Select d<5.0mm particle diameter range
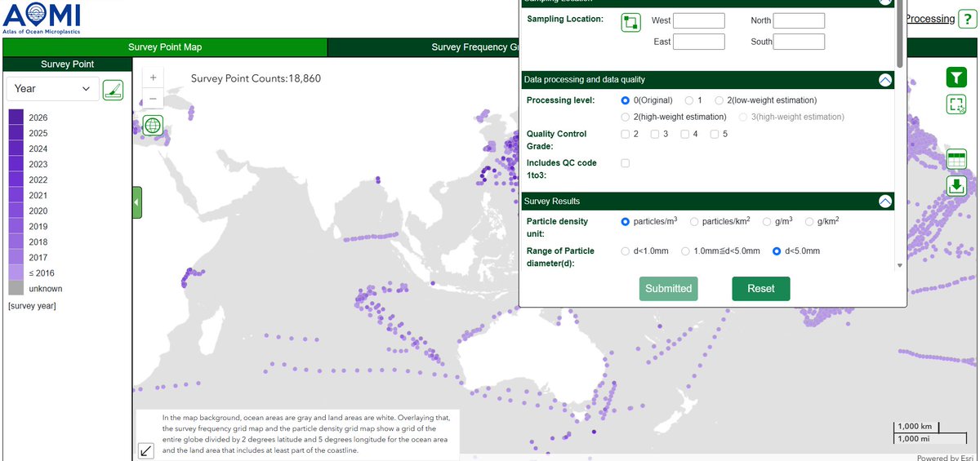This screenshot has height=461, width=980. click(x=777, y=251)
